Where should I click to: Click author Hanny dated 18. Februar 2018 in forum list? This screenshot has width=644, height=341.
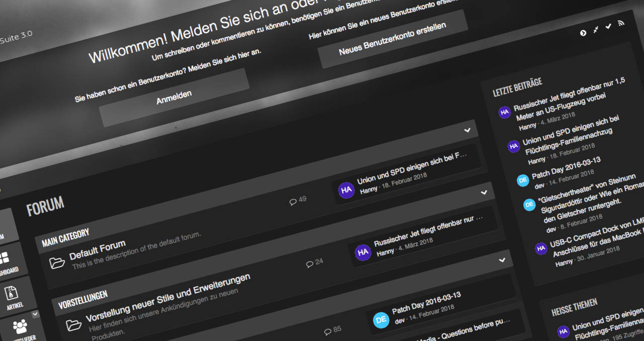tap(368, 190)
